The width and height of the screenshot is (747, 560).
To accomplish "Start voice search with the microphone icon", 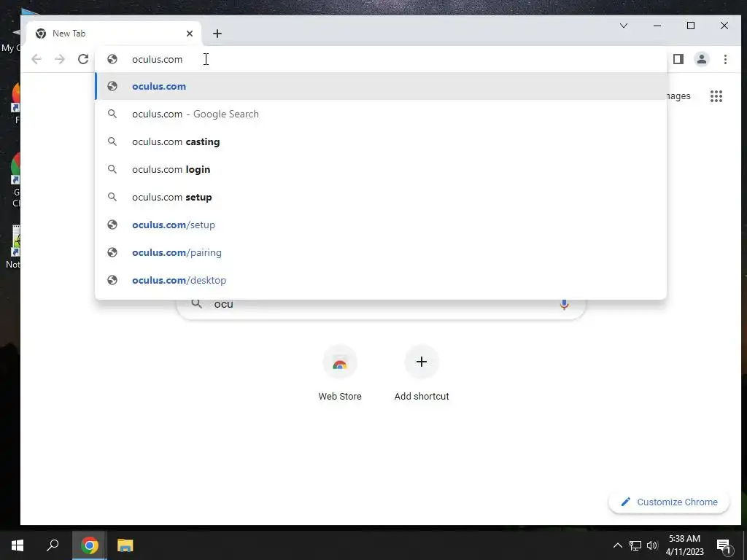I will tap(564, 304).
